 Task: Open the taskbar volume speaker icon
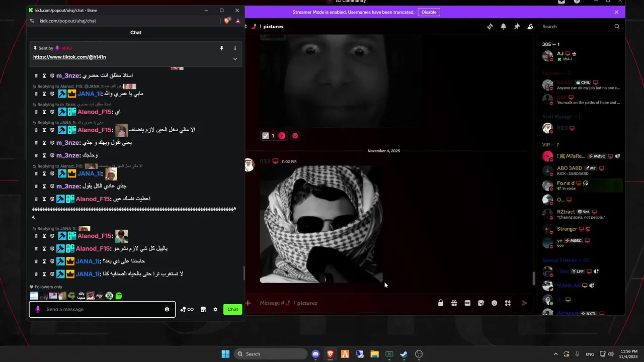click(x=611, y=354)
